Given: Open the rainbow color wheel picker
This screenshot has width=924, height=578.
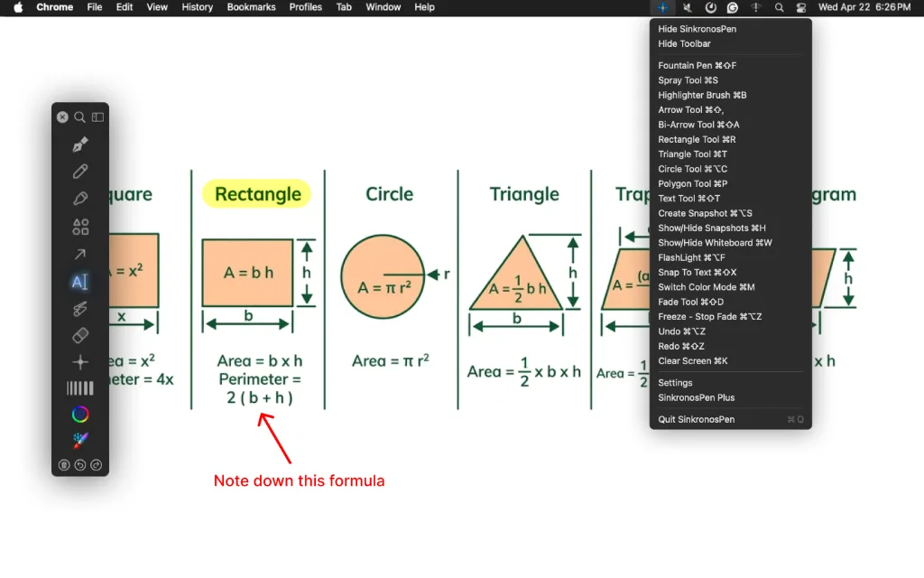Looking at the screenshot, I should click(80, 415).
